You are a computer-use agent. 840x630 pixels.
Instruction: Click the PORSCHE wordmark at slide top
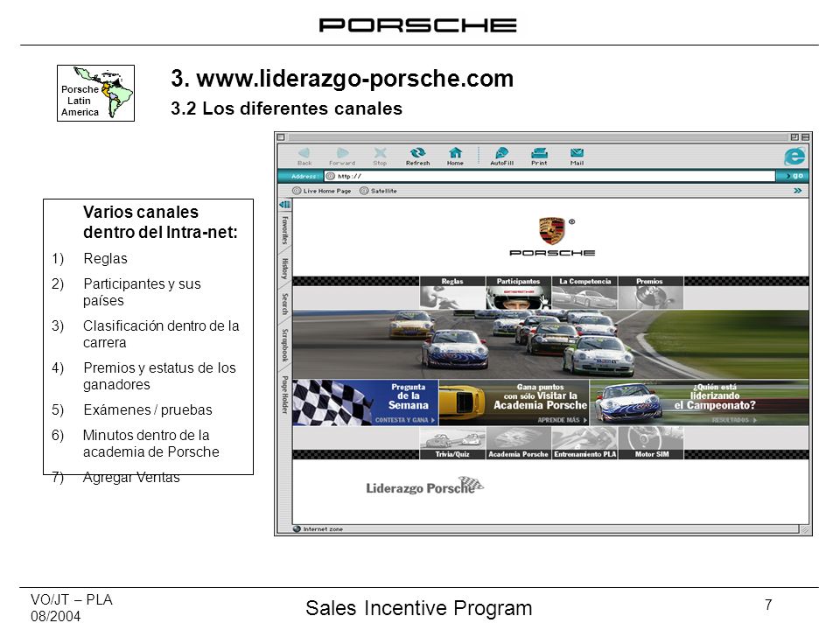pyautogui.click(x=418, y=25)
